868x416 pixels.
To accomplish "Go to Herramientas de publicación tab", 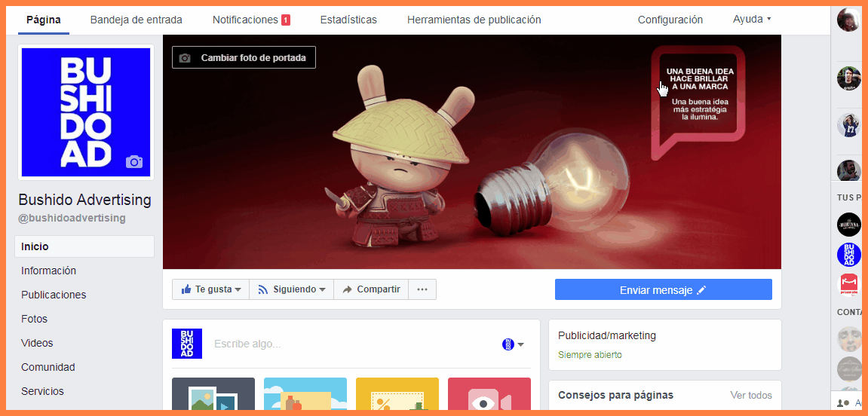I will click(x=474, y=20).
